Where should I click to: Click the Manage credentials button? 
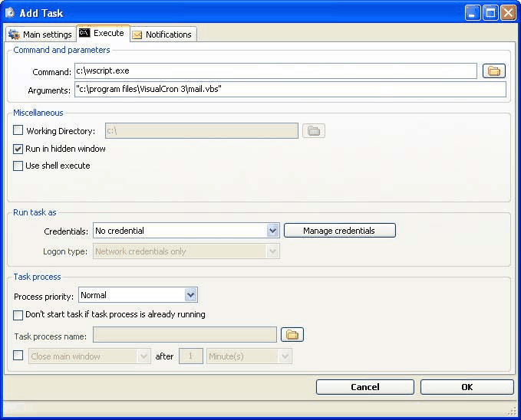pyautogui.click(x=339, y=231)
